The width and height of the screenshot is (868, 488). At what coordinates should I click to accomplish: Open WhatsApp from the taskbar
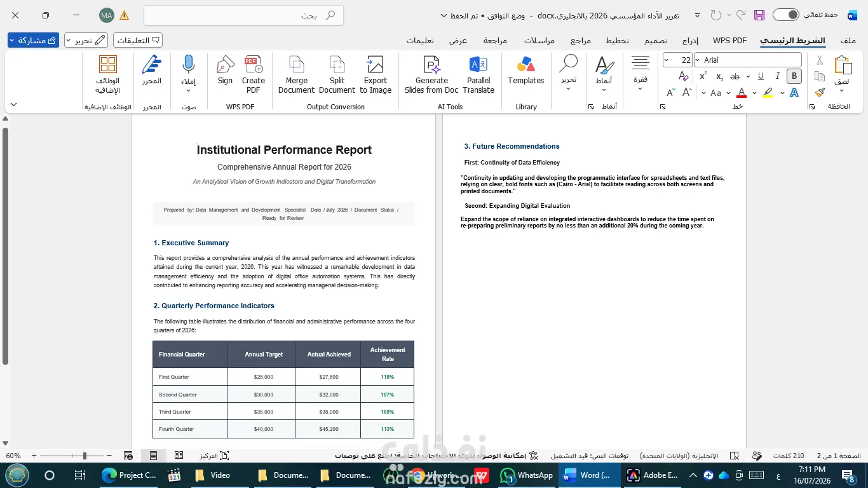pyautogui.click(x=527, y=475)
